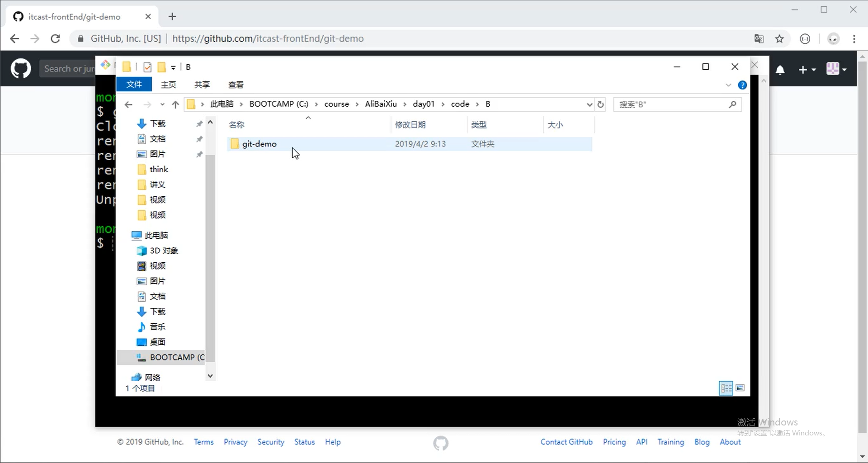Open the address bar history dropdown in Explorer
The height and width of the screenshot is (463, 868).
[x=589, y=104]
